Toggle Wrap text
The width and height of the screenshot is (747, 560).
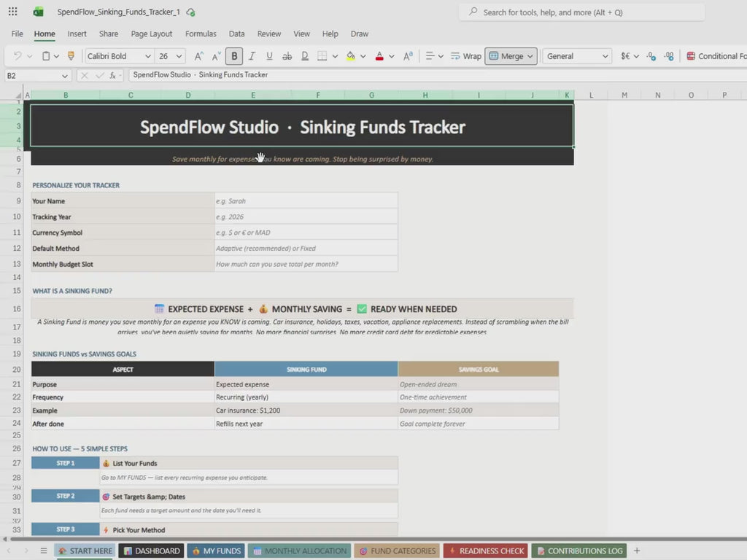coord(465,56)
